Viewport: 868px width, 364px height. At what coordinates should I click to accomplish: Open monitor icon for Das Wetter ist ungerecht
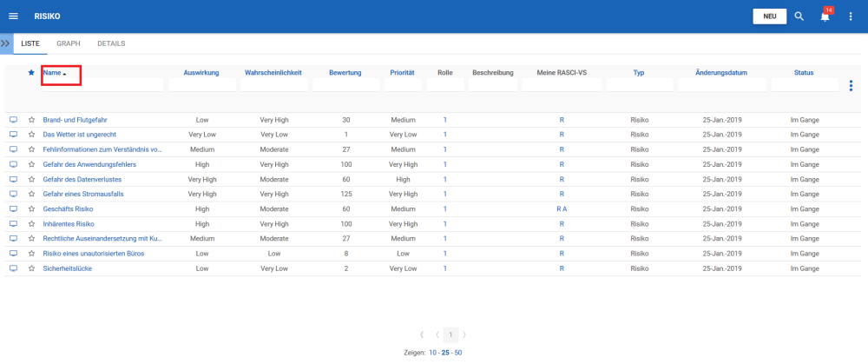tap(14, 135)
